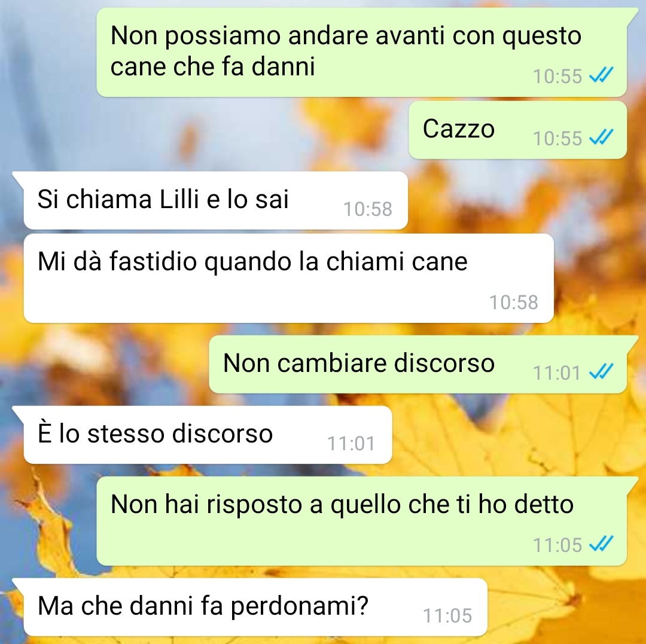Click the 11:05 timestamp on 'Ma che danni fa'

click(x=447, y=615)
